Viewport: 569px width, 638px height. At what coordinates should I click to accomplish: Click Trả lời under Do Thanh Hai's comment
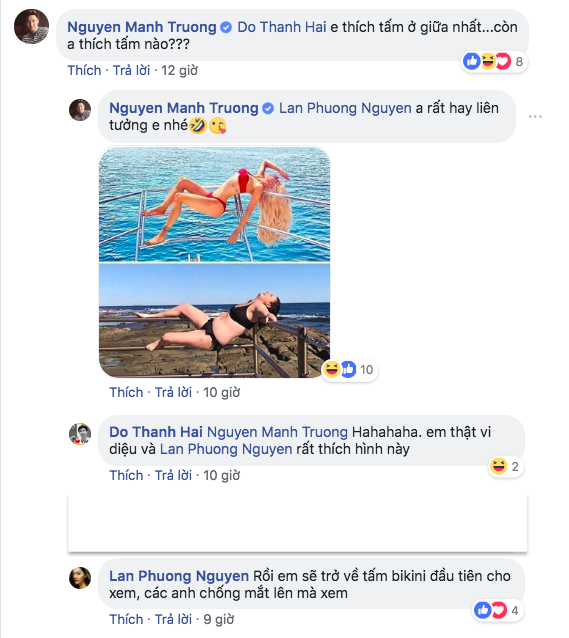point(173,475)
